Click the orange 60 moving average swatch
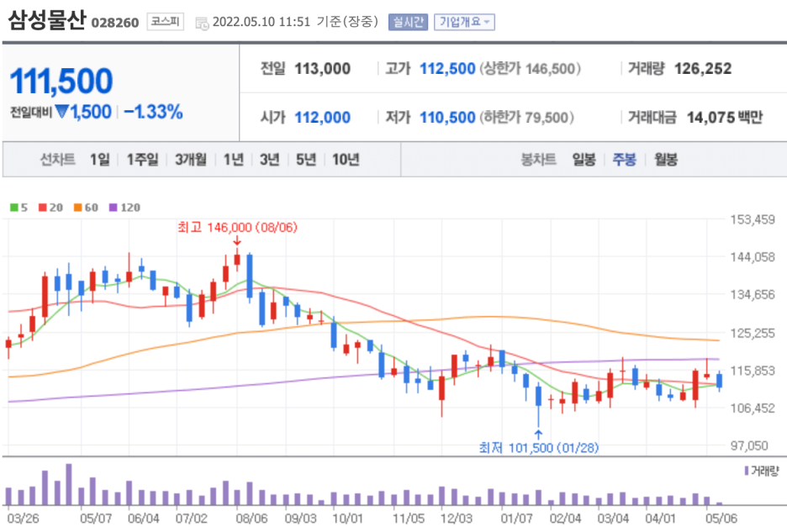 pyautogui.click(x=78, y=208)
